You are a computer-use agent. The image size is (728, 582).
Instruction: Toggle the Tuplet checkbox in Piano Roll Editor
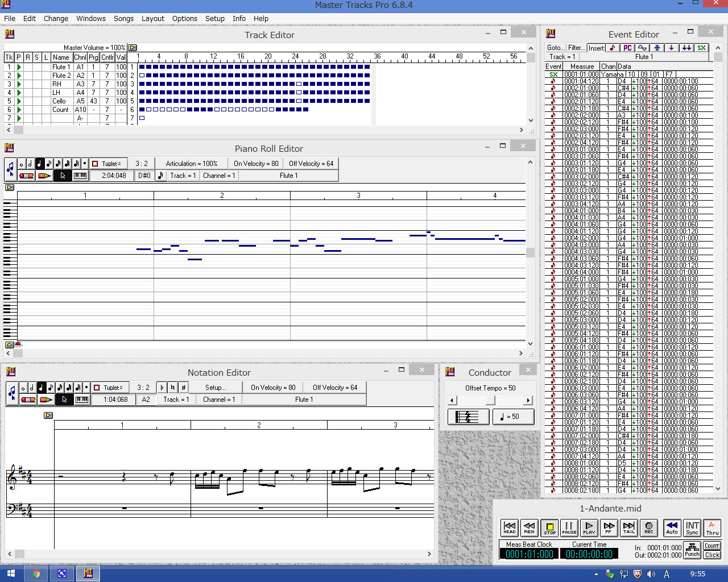tap(95, 164)
